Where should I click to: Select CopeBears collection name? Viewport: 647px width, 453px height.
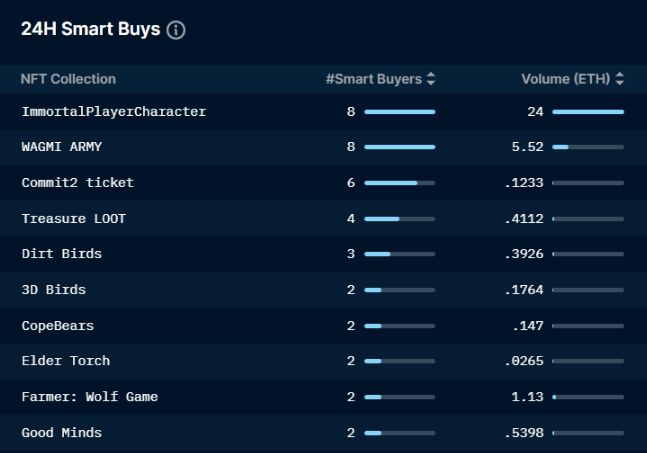pyautogui.click(x=58, y=326)
